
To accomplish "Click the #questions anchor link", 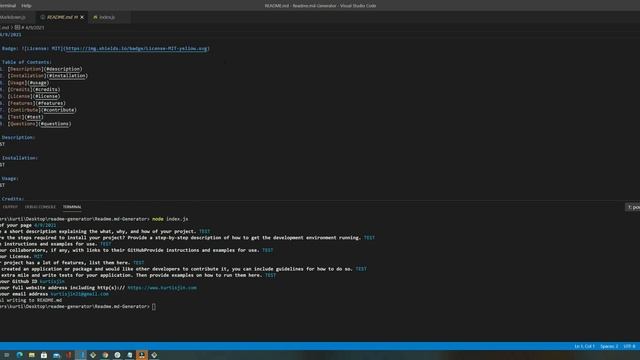I will pyautogui.click(x=55, y=124).
